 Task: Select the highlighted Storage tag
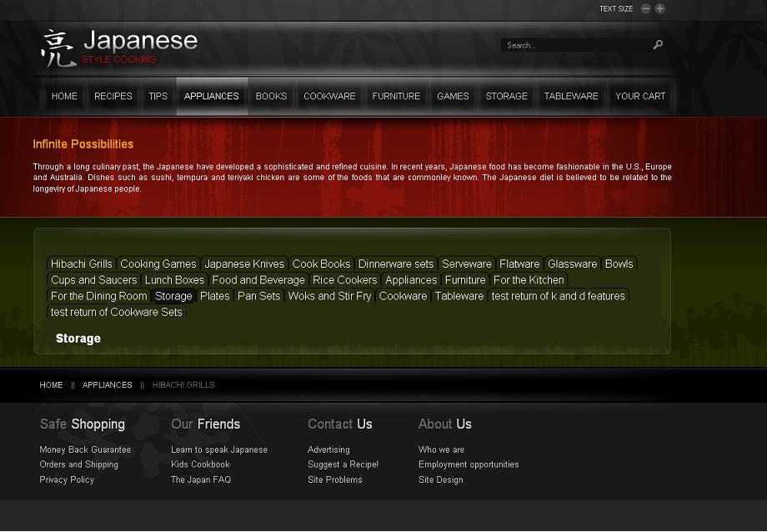pyautogui.click(x=173, y=296)
